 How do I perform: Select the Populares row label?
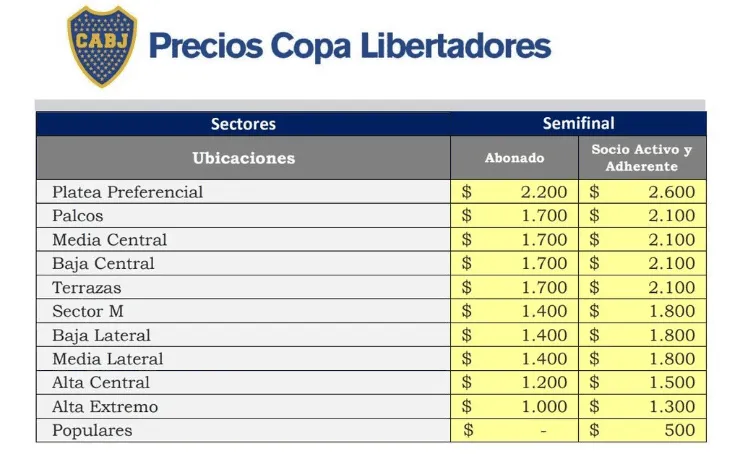(92, 431)
